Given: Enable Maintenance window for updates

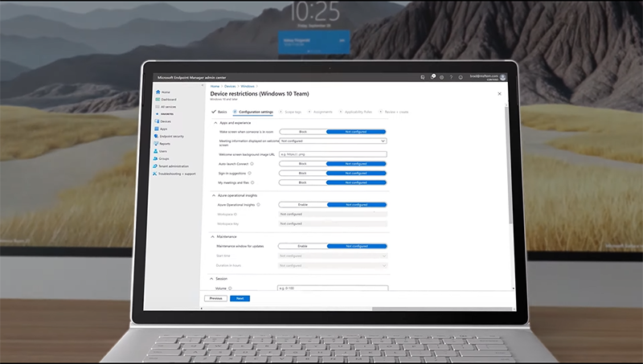Looking at the screenshot, I should click(x=302, y=246).
